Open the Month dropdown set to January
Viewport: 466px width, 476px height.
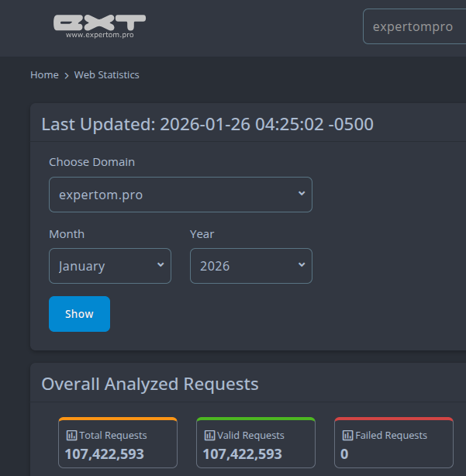pos(110,266)
